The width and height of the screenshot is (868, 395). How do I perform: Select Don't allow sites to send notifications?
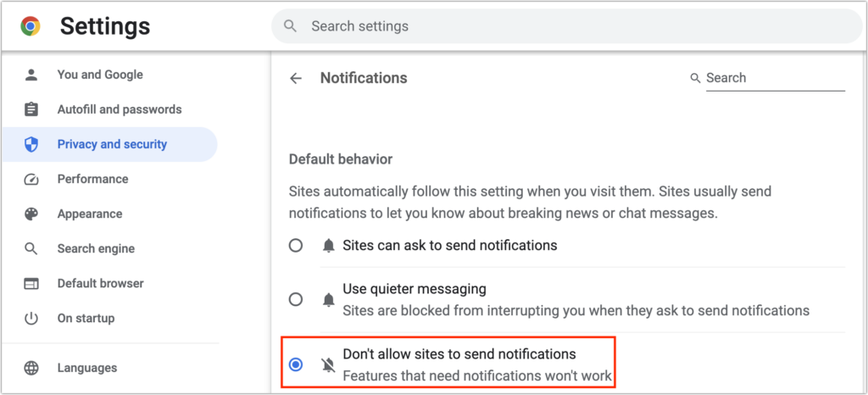tap(296, 364)
